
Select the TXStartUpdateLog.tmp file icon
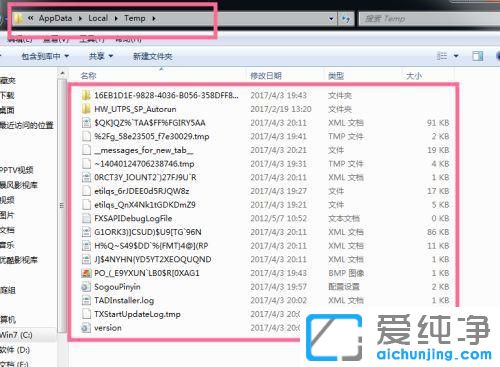click(86, 314)
